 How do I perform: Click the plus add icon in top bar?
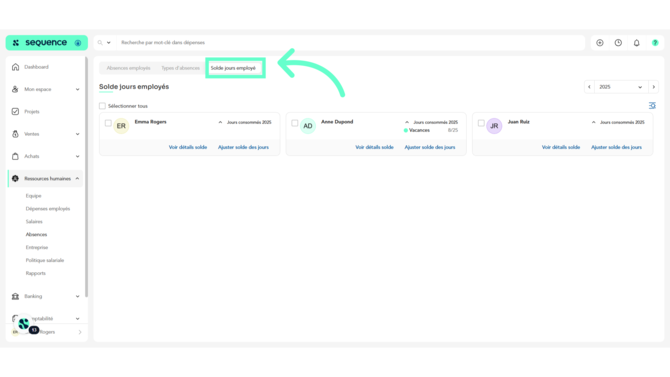(x=599, y=43)
